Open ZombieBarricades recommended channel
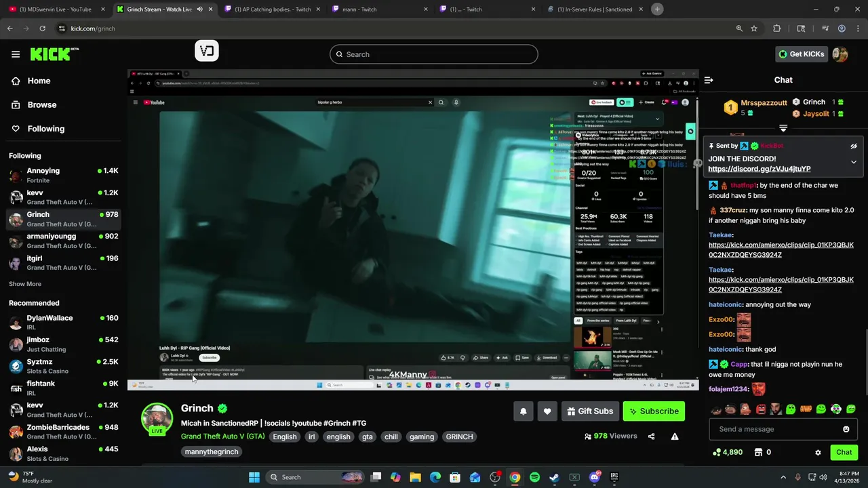The width and height of the screenshot is (868, 488). [x=63, y=432]
